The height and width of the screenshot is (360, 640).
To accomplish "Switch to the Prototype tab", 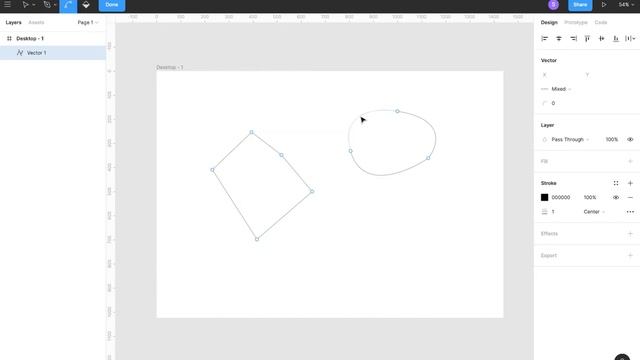I will point(576,22).
